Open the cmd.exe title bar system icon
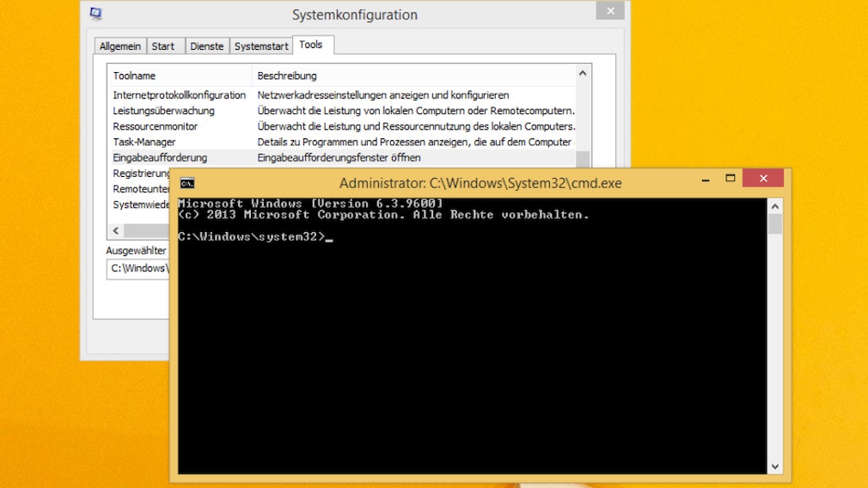Image resolution: width=868 pixels, height=488 pixels. point(186,183)
